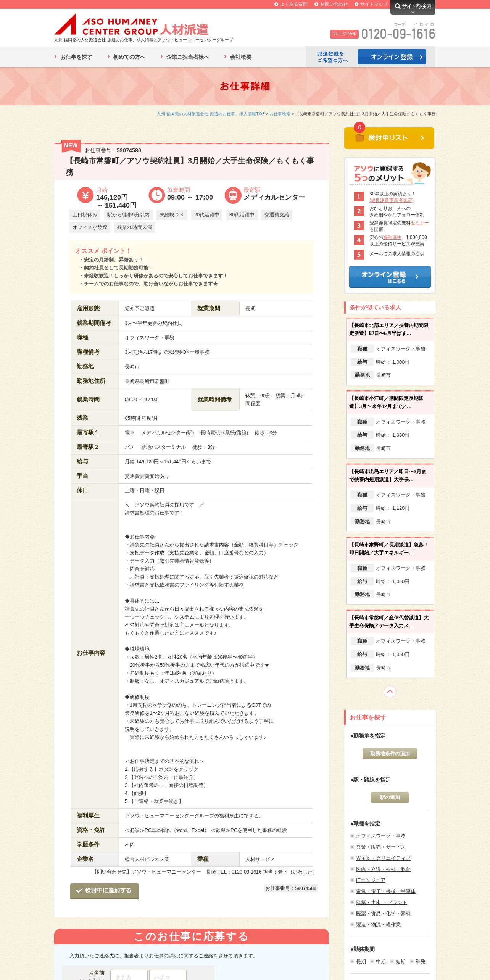Open the 検討中リスト folder button
This screenshot has height=980, width=490.
(389, 138)
